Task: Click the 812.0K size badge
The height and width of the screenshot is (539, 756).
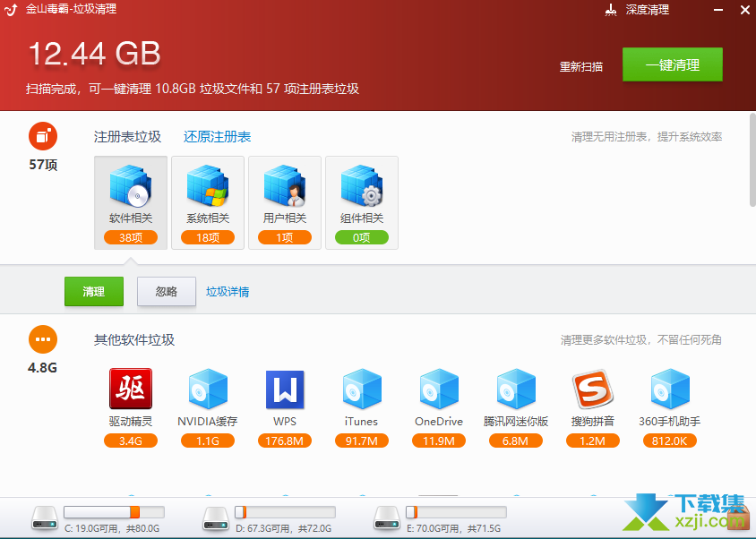Action: pyautogui.click(x=670, y=441)
